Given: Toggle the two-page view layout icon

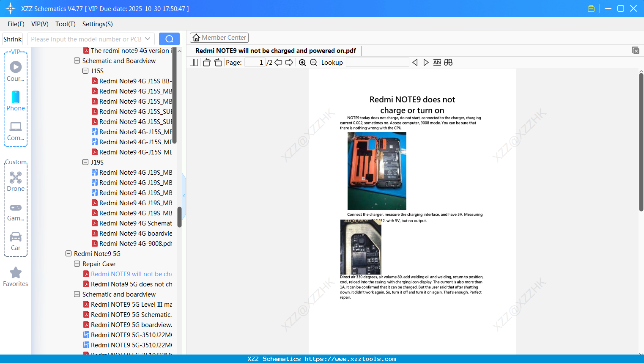Looking at the screenshot, I should click(194, 63).
